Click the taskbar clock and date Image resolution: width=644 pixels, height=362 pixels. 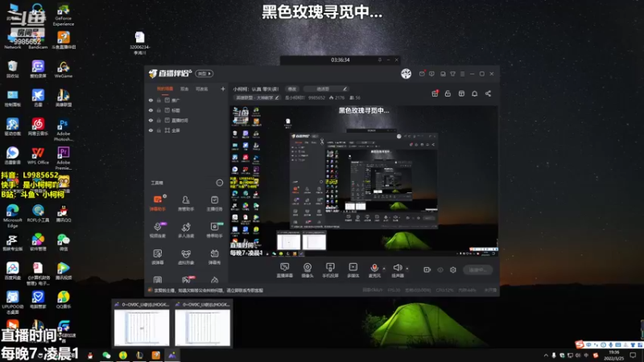pyautogui.click(x=614, y=356)
